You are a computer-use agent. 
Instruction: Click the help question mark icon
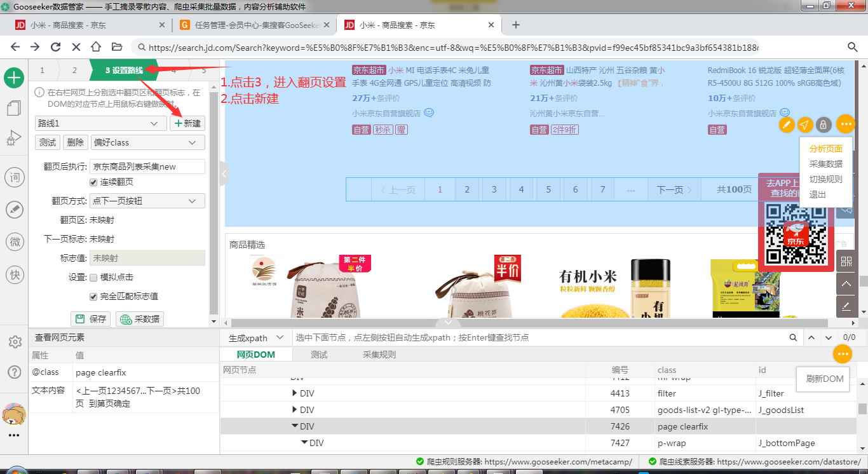pyautogui.click(x=14, y=372)
